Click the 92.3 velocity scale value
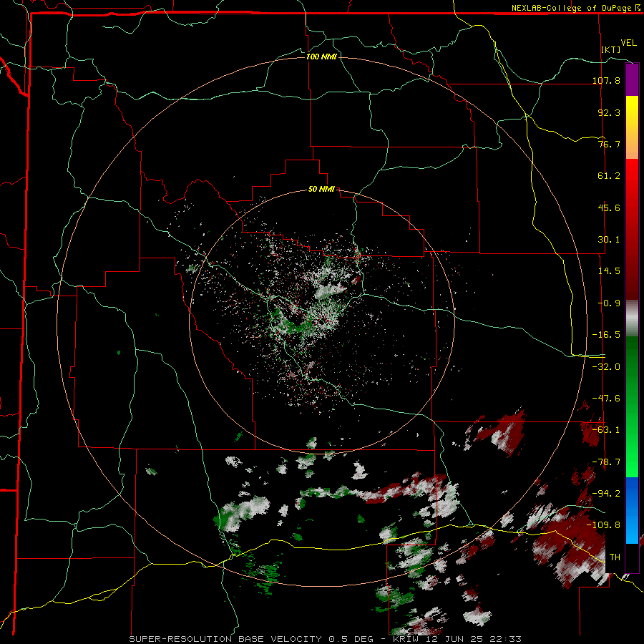The height and width of the screenshot is (644, 644). (609, 112)
